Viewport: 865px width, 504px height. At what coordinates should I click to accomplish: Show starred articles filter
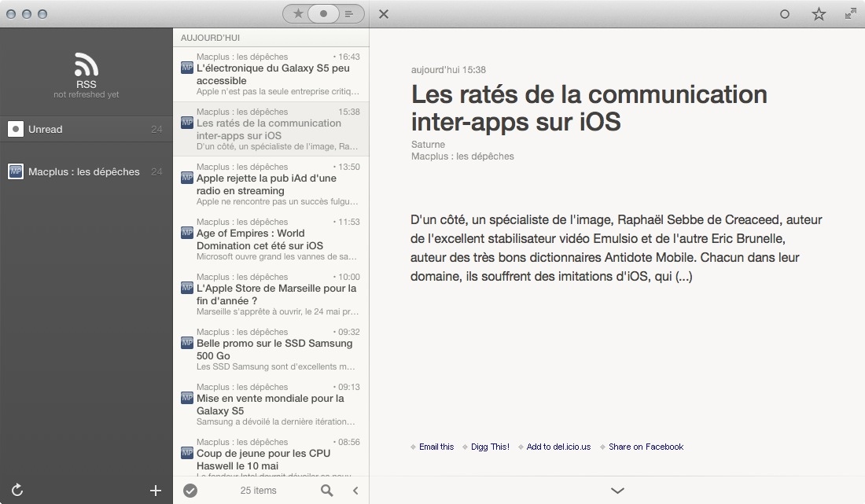(298, 14)
